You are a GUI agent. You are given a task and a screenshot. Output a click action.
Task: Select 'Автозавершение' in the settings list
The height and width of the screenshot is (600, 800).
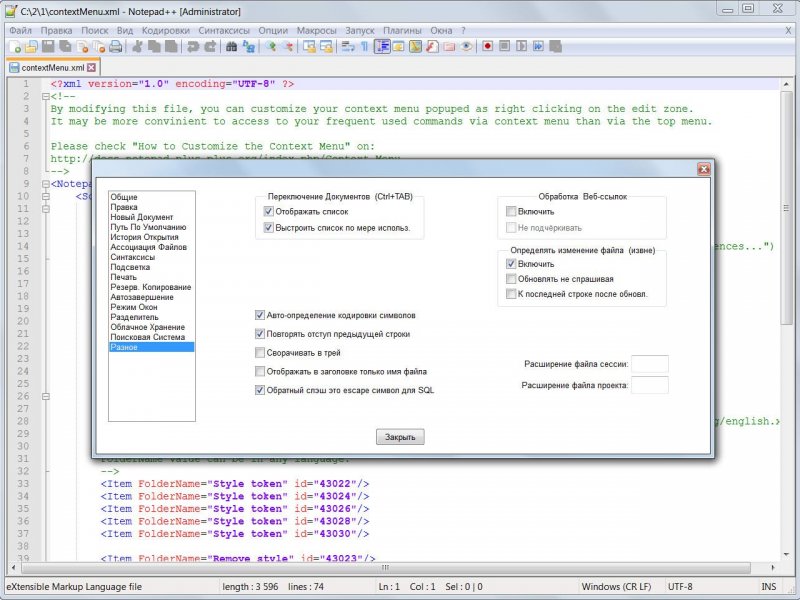coord(142,297)
